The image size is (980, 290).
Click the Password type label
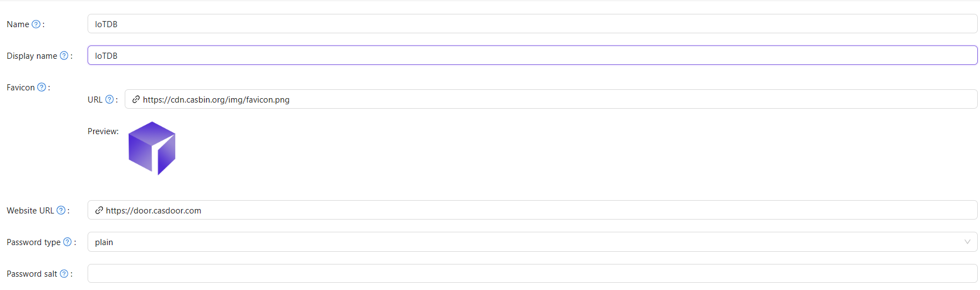click(x=33, y=242)
